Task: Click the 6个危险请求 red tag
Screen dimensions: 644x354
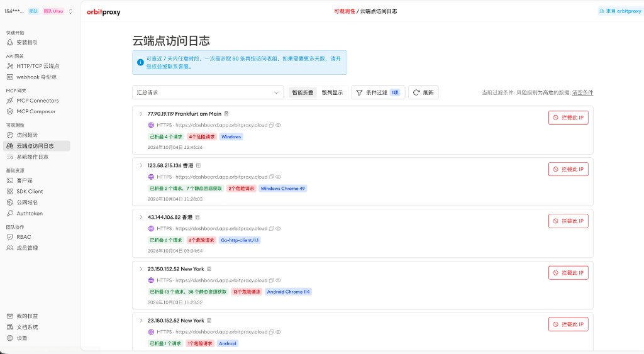Action: [201, 240]
